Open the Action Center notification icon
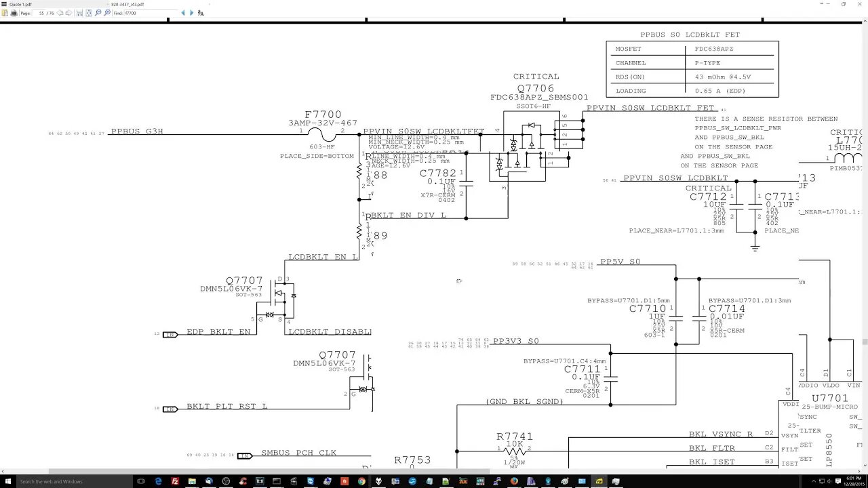The height and width of the screenshot is (488, 868). coord(837,481)
